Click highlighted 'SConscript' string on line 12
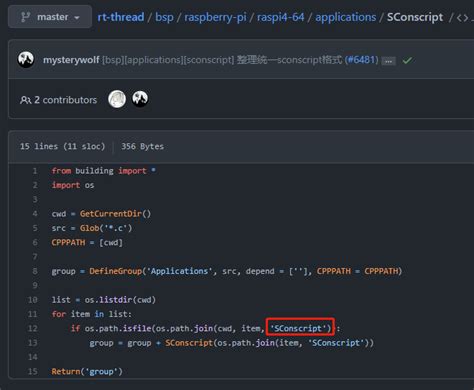Image resolution: width=474 pixels, height=390 pixels. (300, 328)
